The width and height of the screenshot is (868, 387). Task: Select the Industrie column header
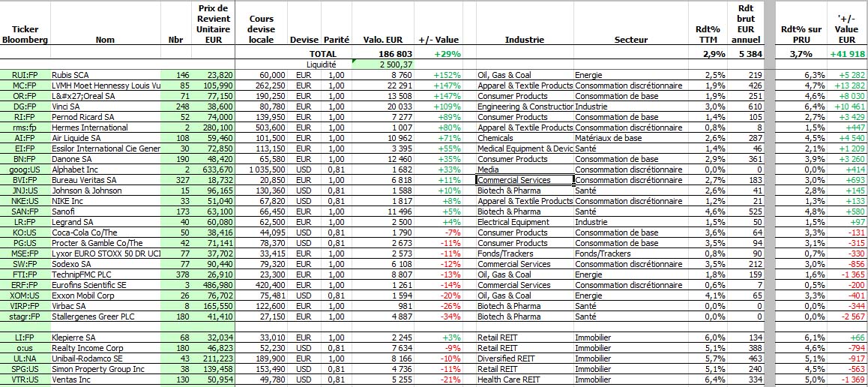[x=524, y=40]
